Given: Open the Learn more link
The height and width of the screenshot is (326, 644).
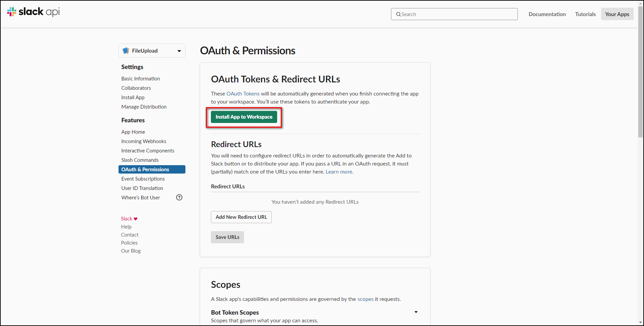Looking at the screenshot, I should 339,172.
